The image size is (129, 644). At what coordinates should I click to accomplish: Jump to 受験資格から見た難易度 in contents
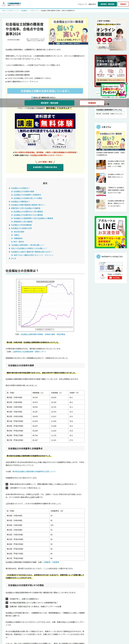(x=23, y=222)
